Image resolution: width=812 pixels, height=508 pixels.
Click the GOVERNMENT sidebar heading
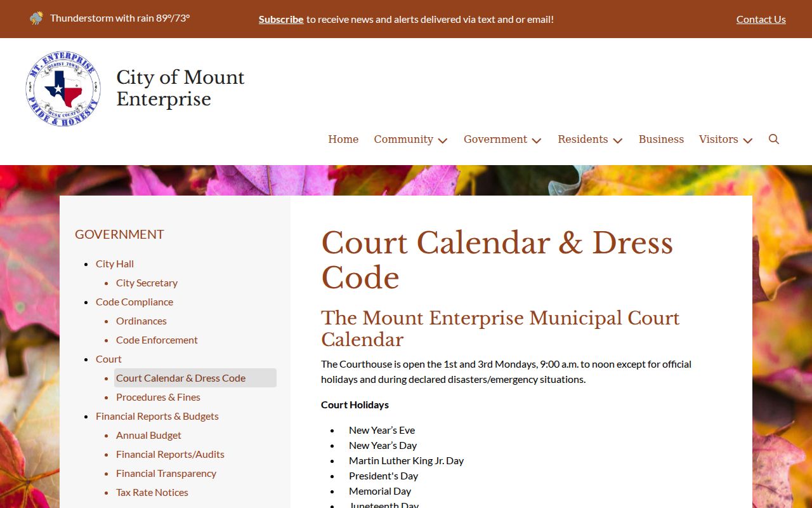(119, 234)
